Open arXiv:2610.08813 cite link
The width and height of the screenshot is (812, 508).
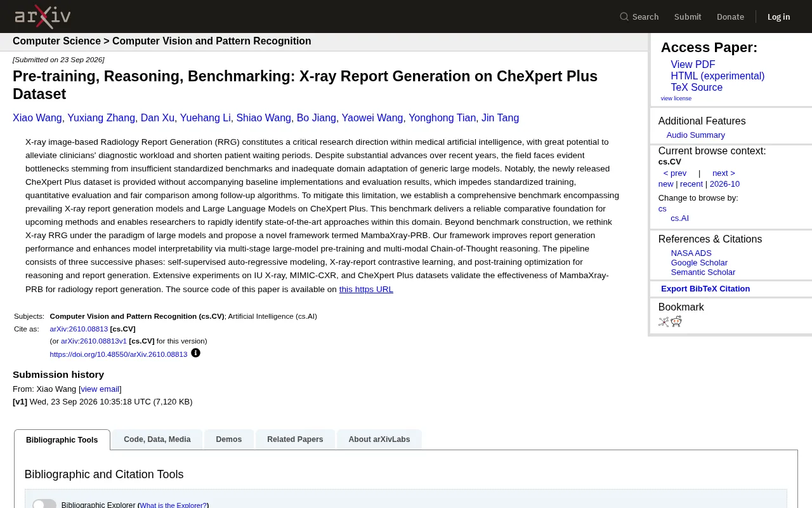(79, 329)
